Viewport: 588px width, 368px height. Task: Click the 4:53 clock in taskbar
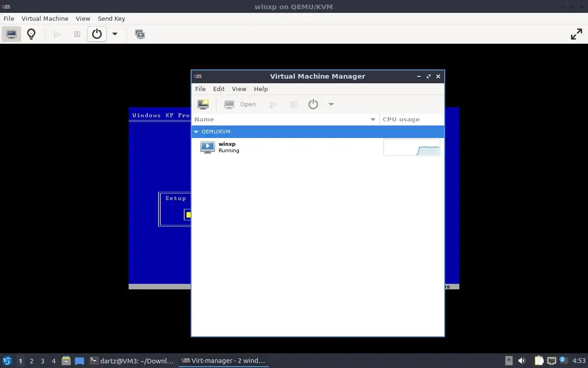click(x=579, y=361)
